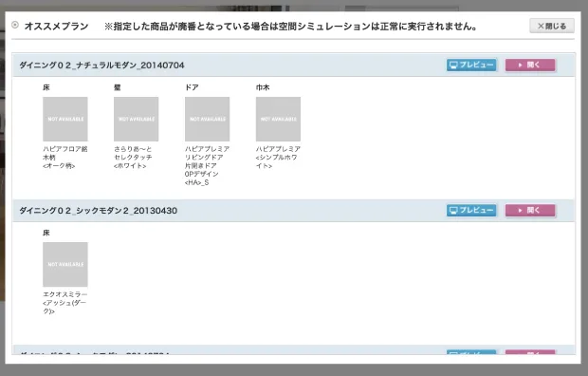The width and height of the screenshot is (588, 376).
Task: Click plan title ダイニング02_ナチュラルモダン_20140704
Action: click(101, 66)
